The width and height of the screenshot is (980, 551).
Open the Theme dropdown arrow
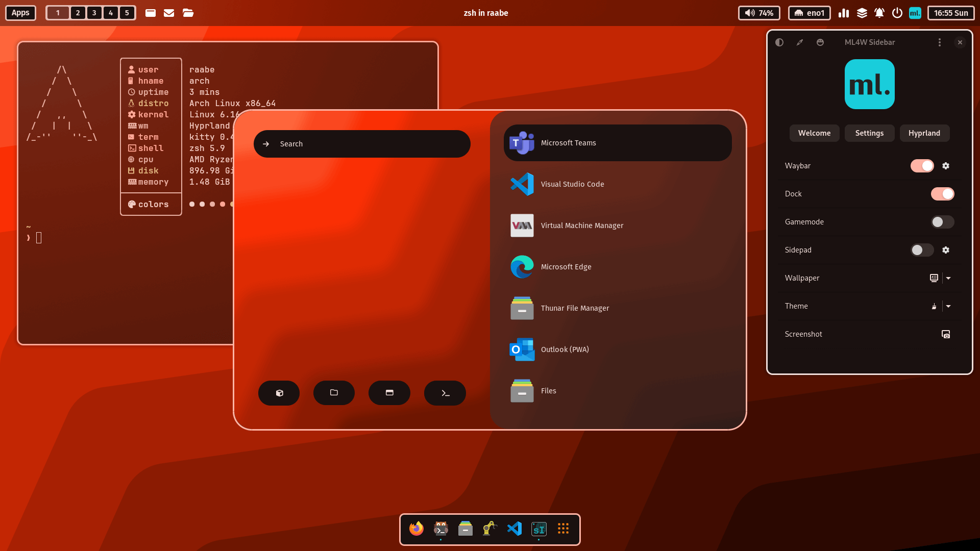coord(948,306)
